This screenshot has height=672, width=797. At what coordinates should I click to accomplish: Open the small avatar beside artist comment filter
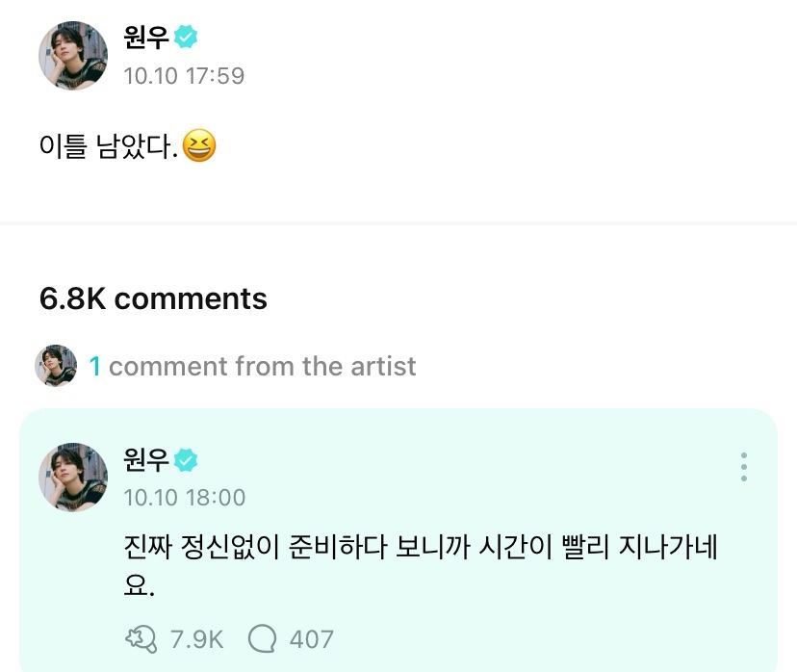coord(56,366)
